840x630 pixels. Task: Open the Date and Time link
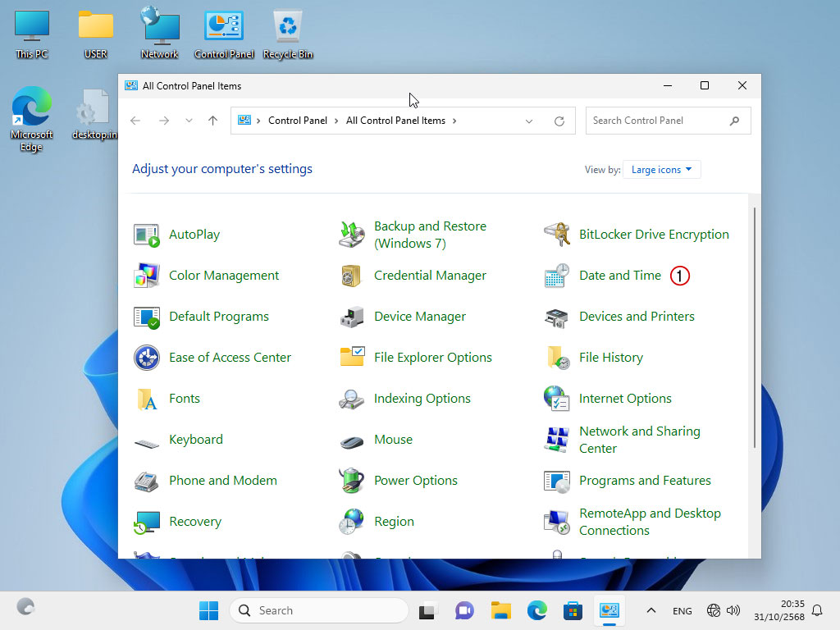[619, 276]
